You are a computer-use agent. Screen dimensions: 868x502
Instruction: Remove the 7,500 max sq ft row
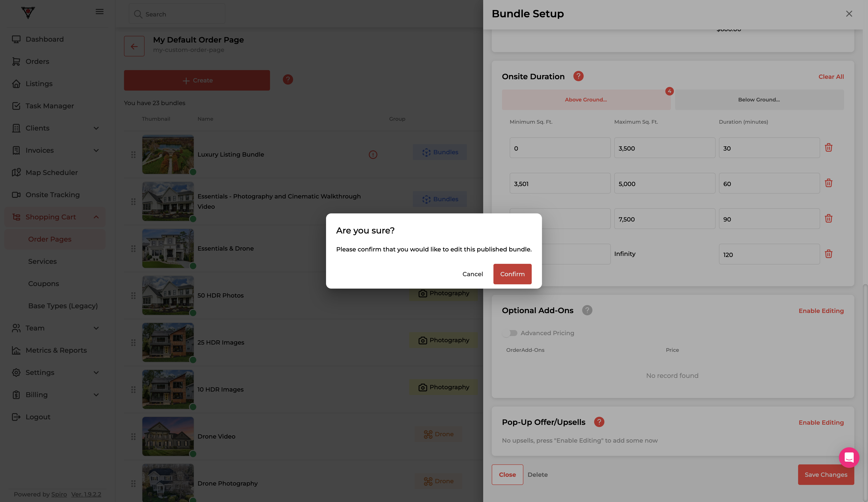(x=828, y=219)
